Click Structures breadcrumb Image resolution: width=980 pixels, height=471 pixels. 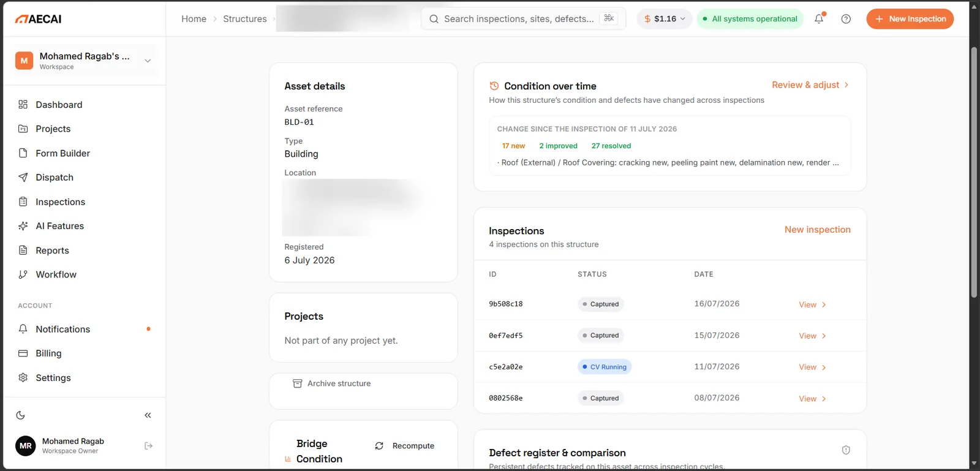(245, 19)
